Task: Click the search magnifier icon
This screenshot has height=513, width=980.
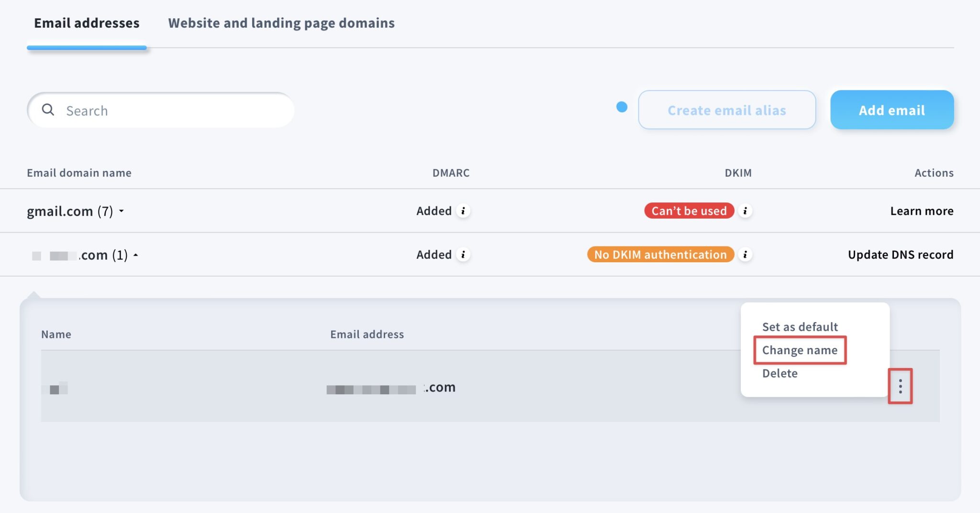Action: pyautogui.click(x=48, y=110)
